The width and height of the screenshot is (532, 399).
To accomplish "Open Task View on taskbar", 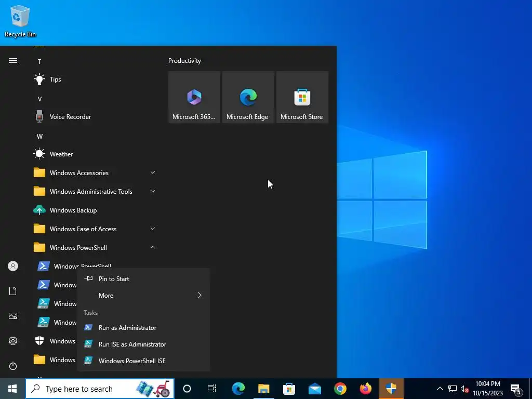I will point(212,389).
